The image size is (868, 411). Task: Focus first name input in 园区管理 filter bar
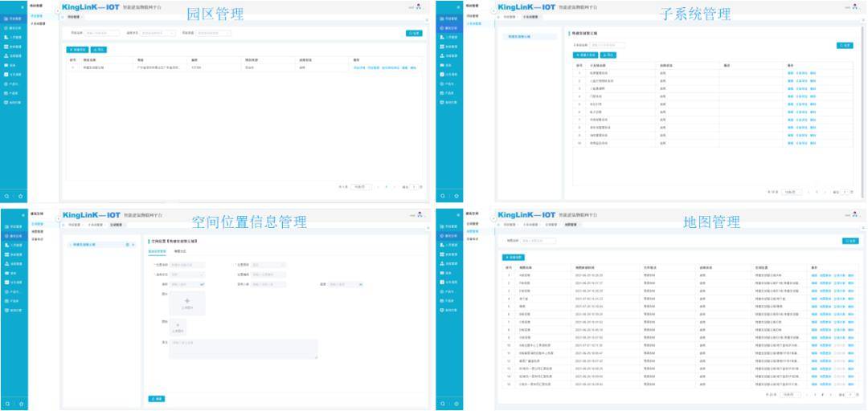coord(102,33)
